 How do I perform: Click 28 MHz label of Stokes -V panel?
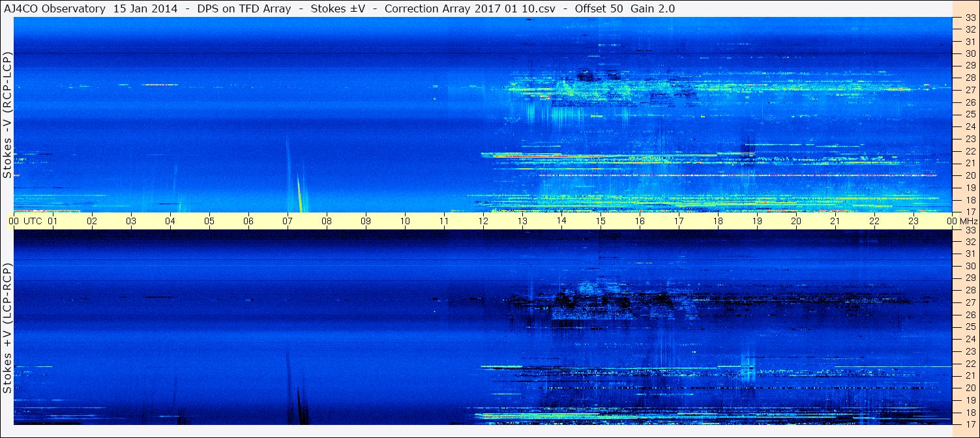point(970,78)
